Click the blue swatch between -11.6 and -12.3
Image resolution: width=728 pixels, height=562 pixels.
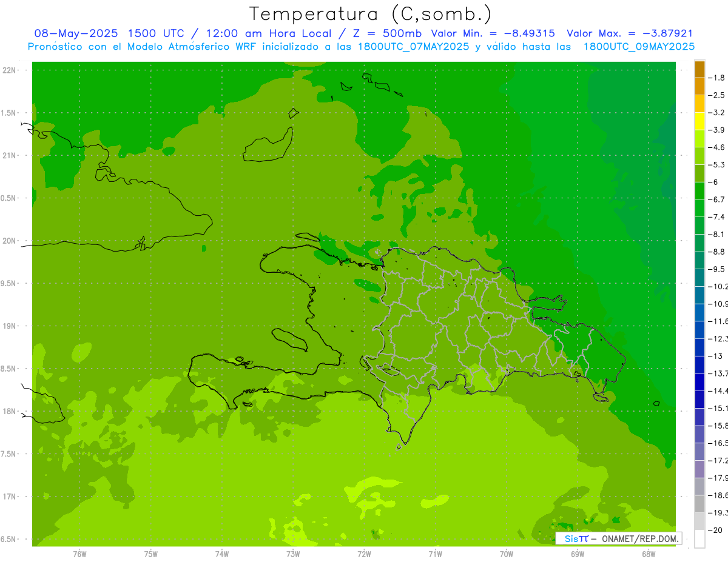pyautogui.click(x=699, y=330)
